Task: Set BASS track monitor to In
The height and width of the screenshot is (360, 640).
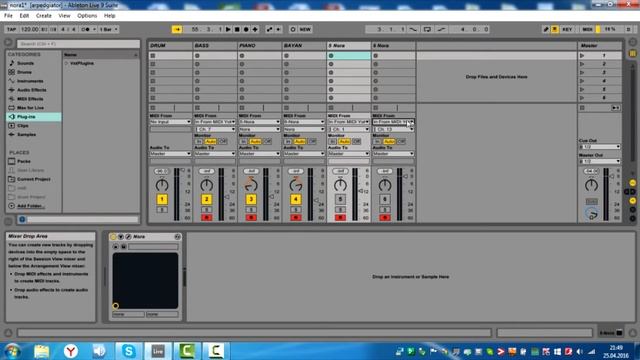Action: pyautogui.click(x=198, y=141)
